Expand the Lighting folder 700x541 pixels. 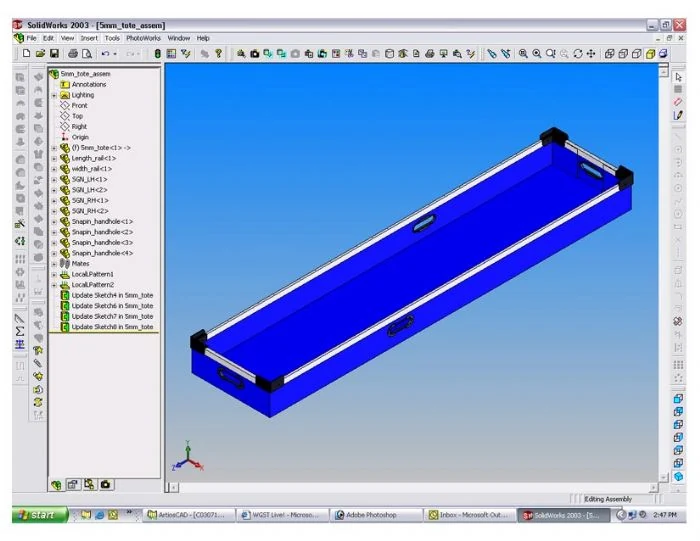[x=54, y=95]
